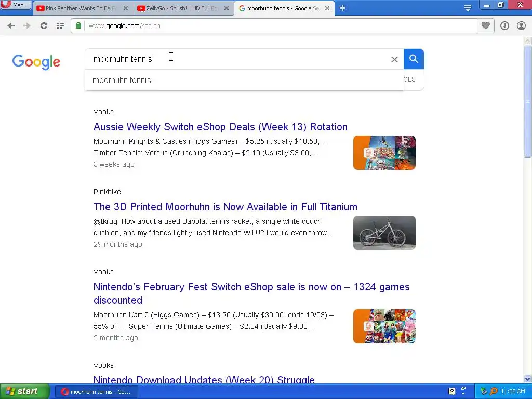Click the 11:02 AM clock
The width and height of the screenshot is (532, 399).
pos(513,392)
